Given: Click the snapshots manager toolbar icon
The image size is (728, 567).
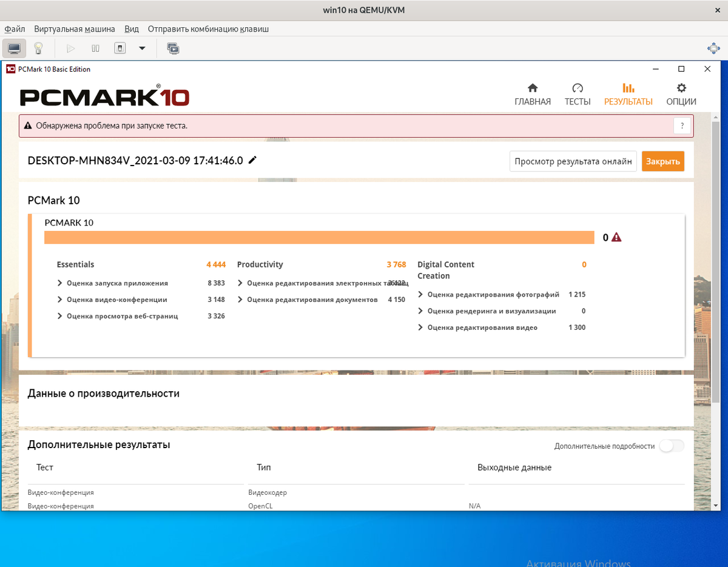Looking at the screenshot, I should 173,48.
